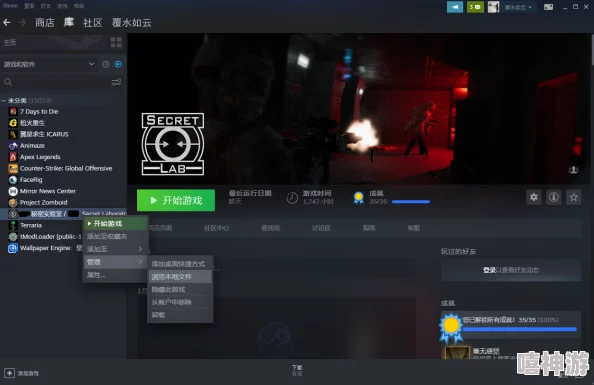594x385 pixels.
Task: Switch to Big Picture mode icon
Action: pos(548,7)
